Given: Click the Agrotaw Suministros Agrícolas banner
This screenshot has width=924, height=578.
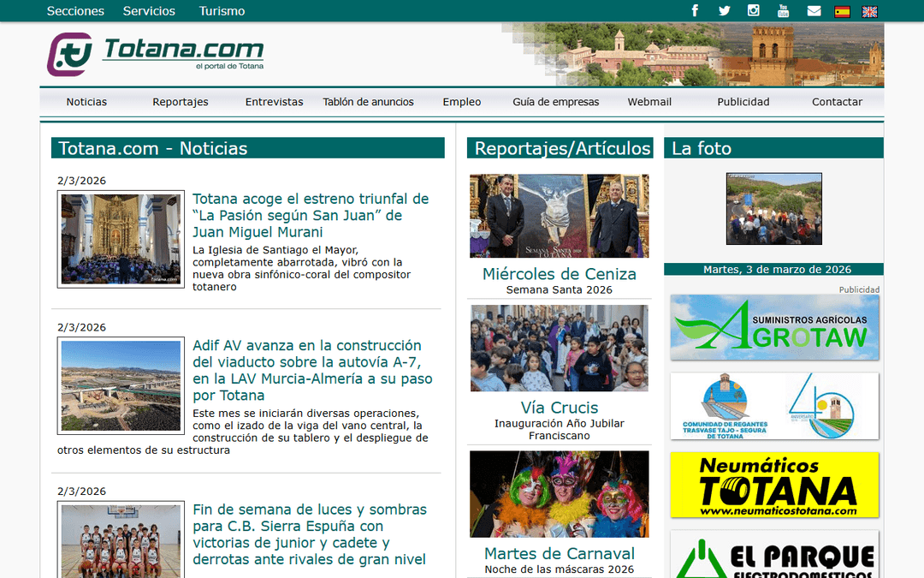Looking at the screenshot, I should (x=774, y=327).
